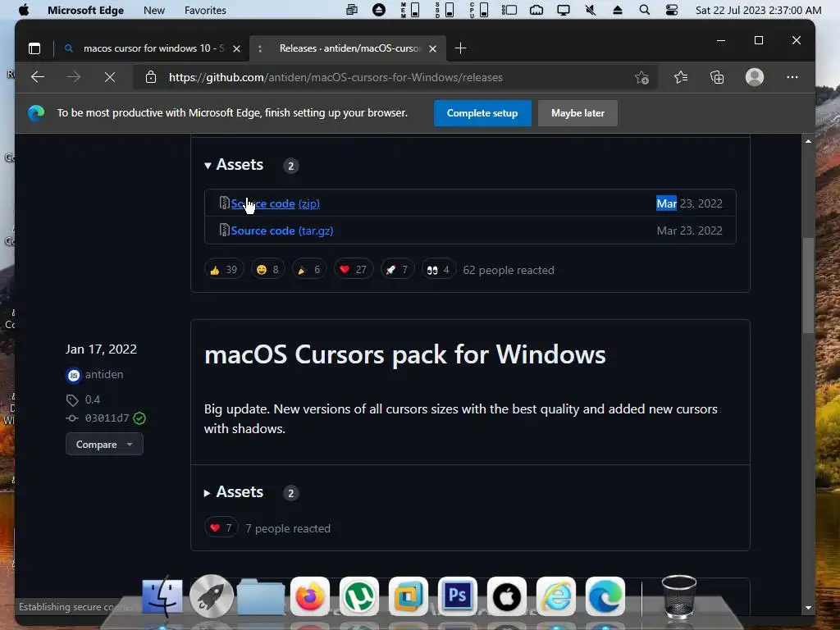The image size is (840, 630).
Task: Open the blue folder in the dock
Action: 260,597
